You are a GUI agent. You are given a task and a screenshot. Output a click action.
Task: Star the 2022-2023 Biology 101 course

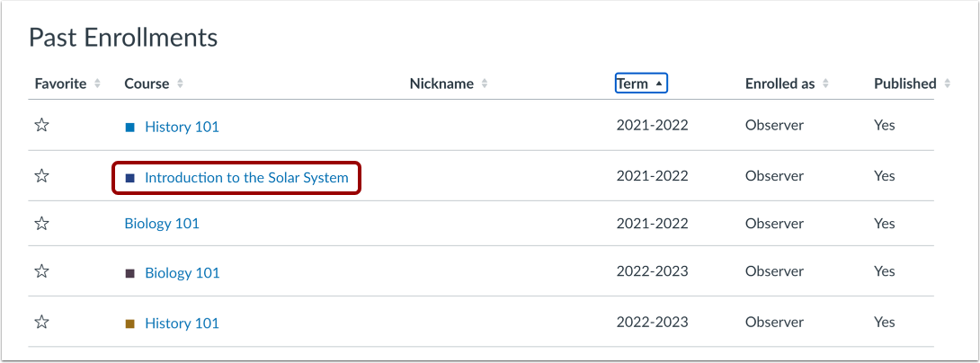41,271
